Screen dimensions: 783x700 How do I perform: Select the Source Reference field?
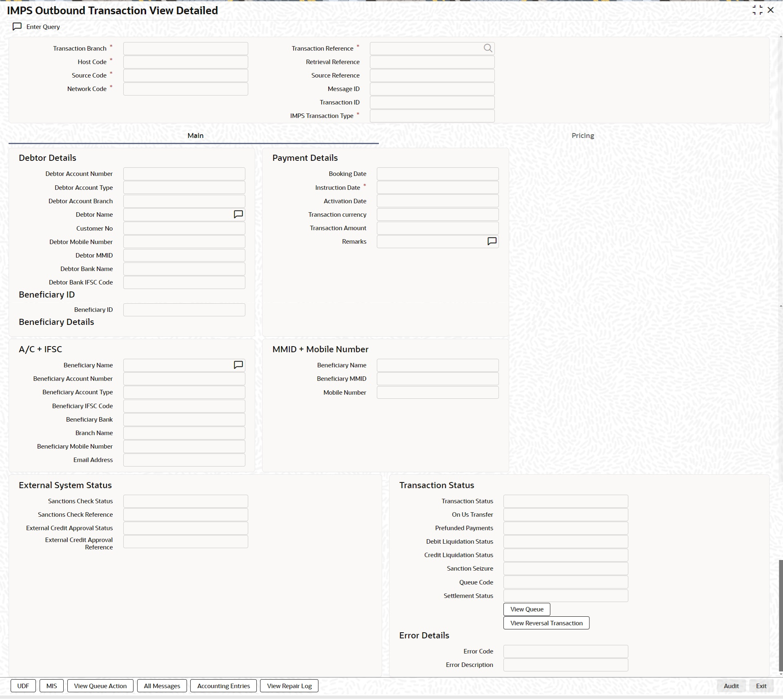point(432,76)
